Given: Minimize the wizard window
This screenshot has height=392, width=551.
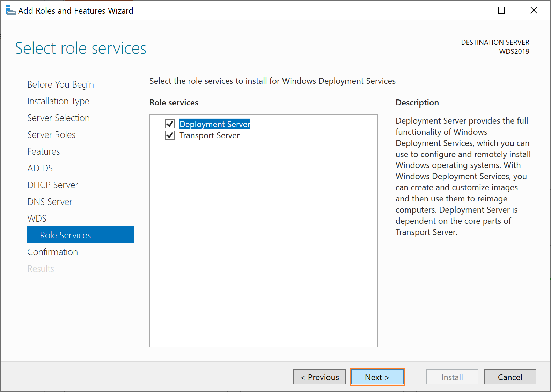Looking at the screenshot, I should [x=470, y=10].
